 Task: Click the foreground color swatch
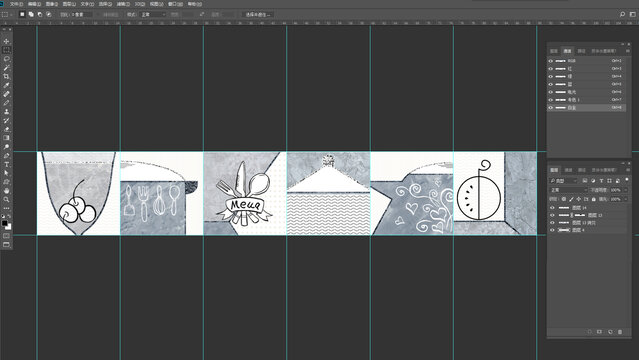(4, 223)
